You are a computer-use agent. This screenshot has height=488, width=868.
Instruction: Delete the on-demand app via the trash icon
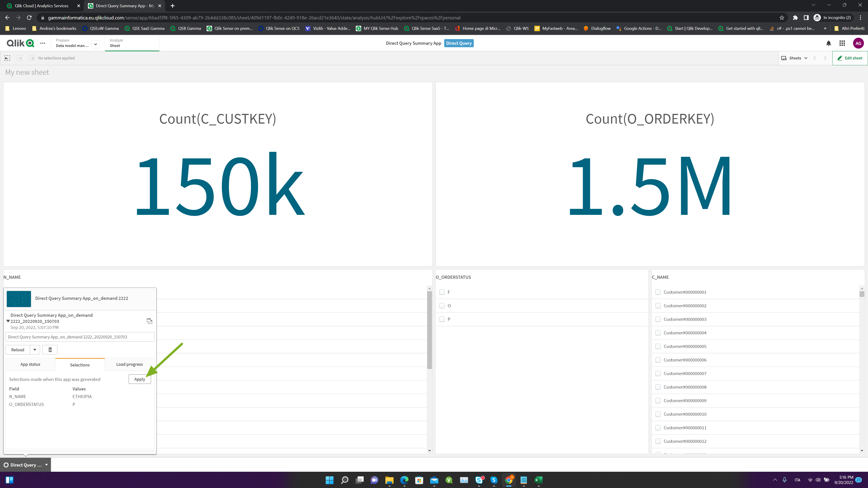50,350
